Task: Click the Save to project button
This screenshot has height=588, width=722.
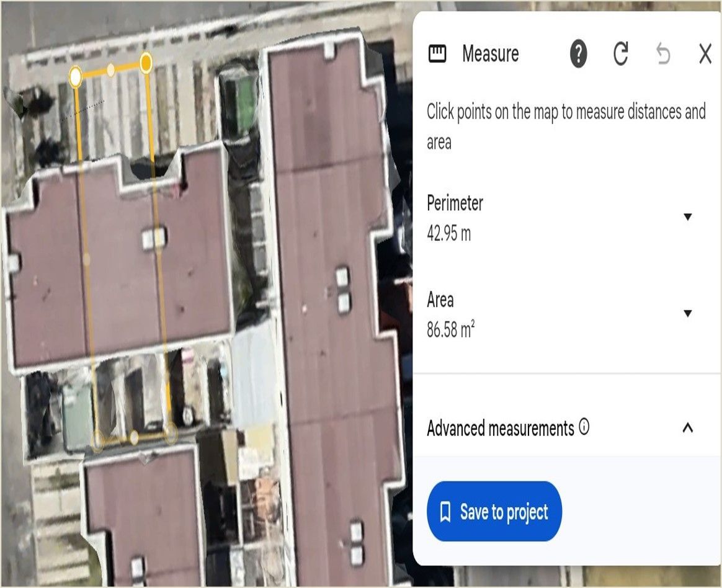Action: click(494, 511)
